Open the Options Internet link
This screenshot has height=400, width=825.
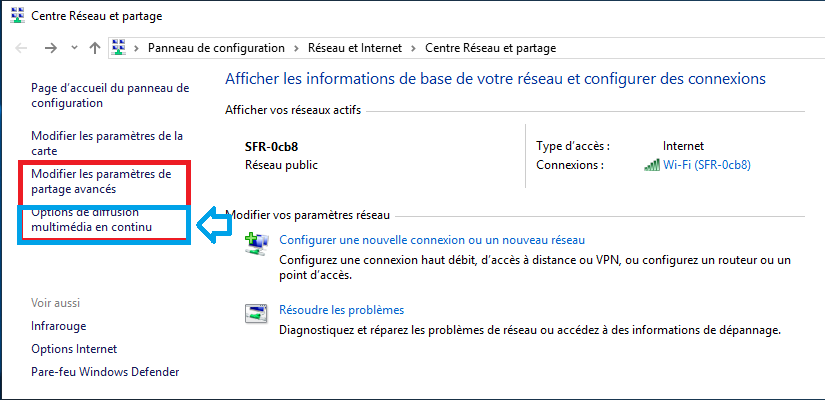[74, 349]
